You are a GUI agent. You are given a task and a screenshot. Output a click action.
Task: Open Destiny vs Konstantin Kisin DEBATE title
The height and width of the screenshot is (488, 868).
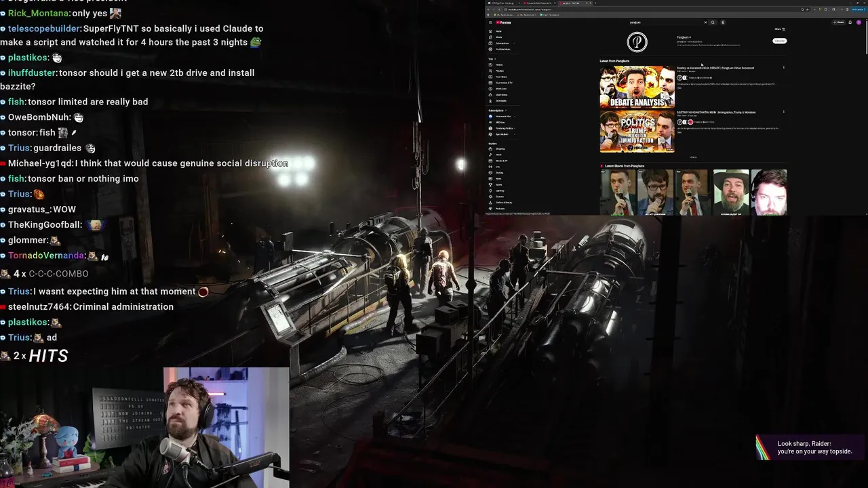click(715, 68)
